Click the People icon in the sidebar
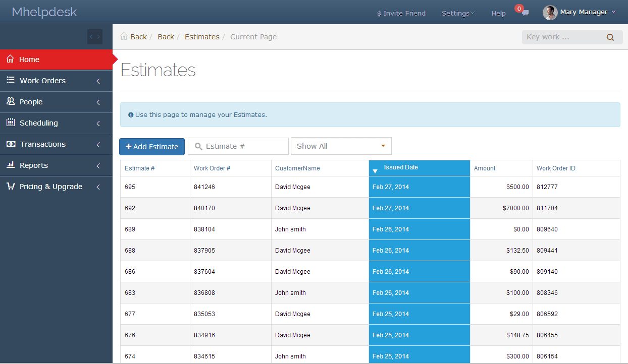The width and height of the screenshot is (628, 364). tap(10, 102)
